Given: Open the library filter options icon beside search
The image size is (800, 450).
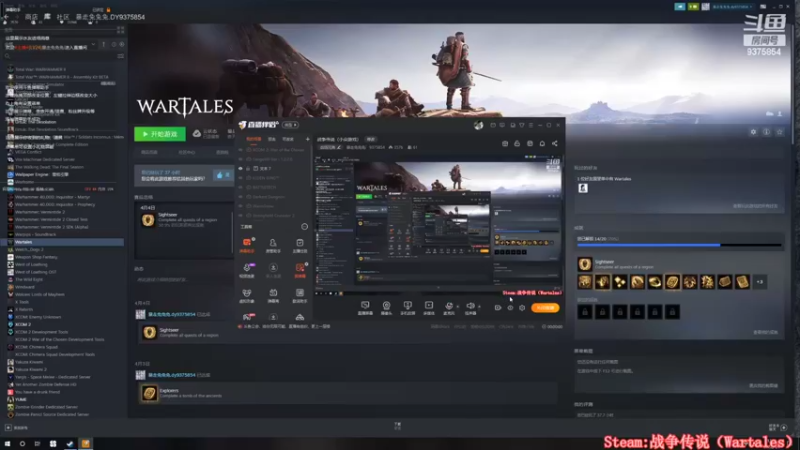Looking at the screenshot, I should (x=120, y=56).
